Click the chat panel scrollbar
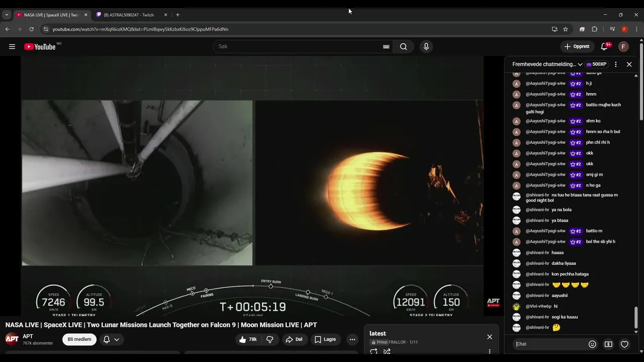The image size is (644, 362). tap(636, 317)
